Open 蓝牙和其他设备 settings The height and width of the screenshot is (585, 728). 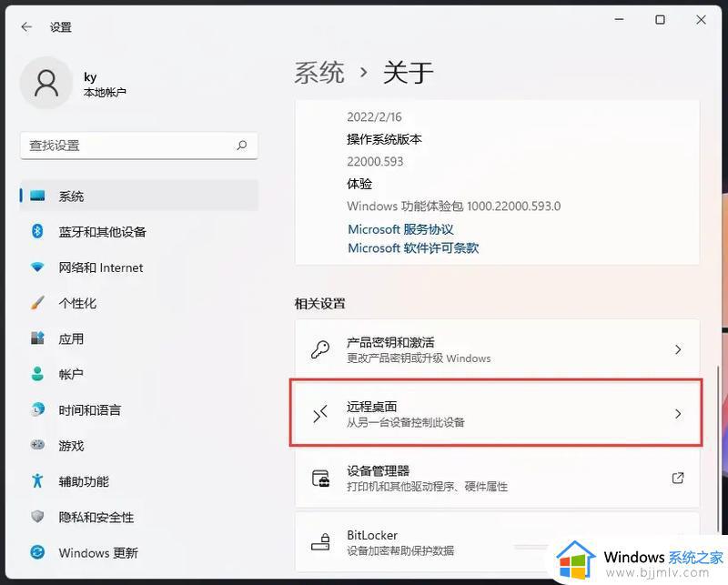point(139,231)
